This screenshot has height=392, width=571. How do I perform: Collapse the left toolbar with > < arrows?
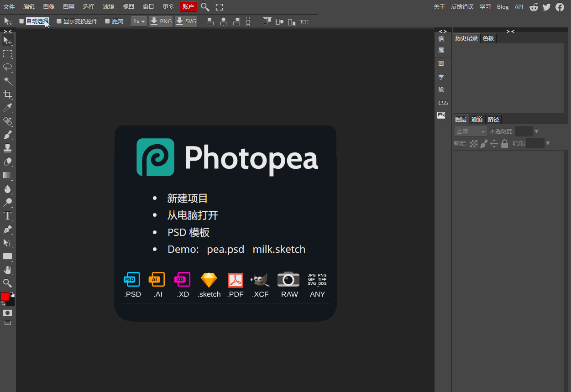(8, 31)
